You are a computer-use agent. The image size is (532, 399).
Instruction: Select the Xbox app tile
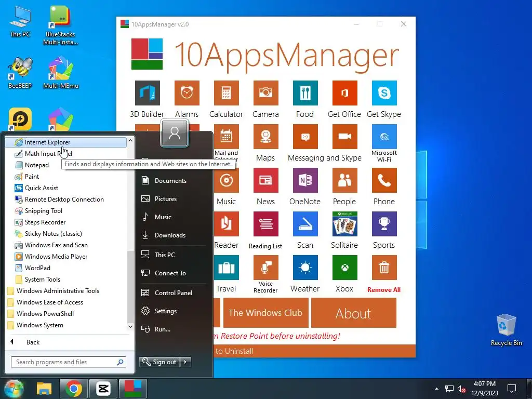tap(345, 268)
